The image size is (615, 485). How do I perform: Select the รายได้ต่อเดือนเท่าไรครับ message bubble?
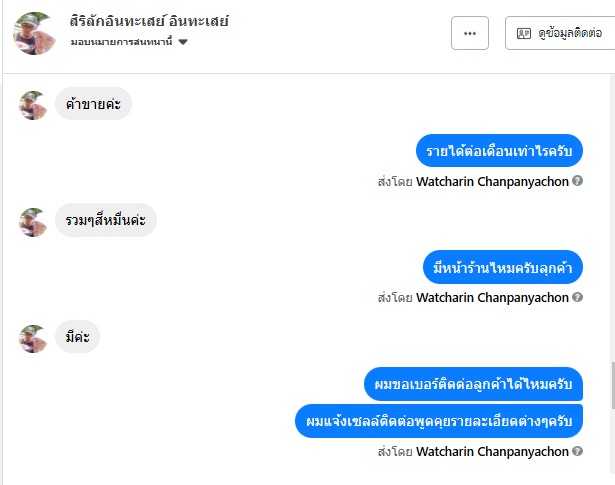coord(499,151)
